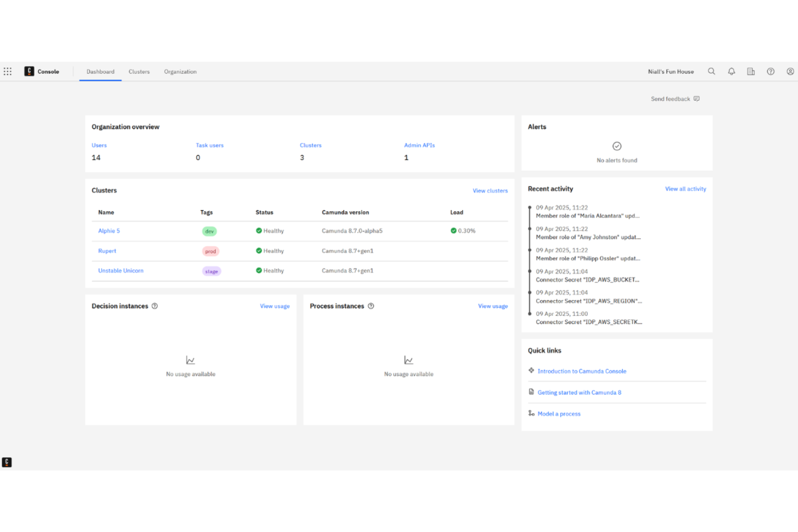
Task: Open the notifications bell icon
Action: click(x=731, y=71)
